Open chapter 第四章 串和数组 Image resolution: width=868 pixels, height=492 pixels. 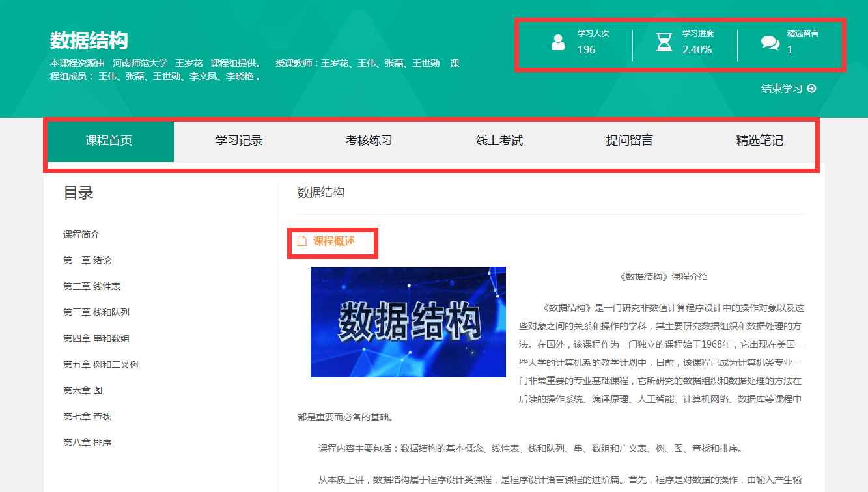click(x=96, y=338)
